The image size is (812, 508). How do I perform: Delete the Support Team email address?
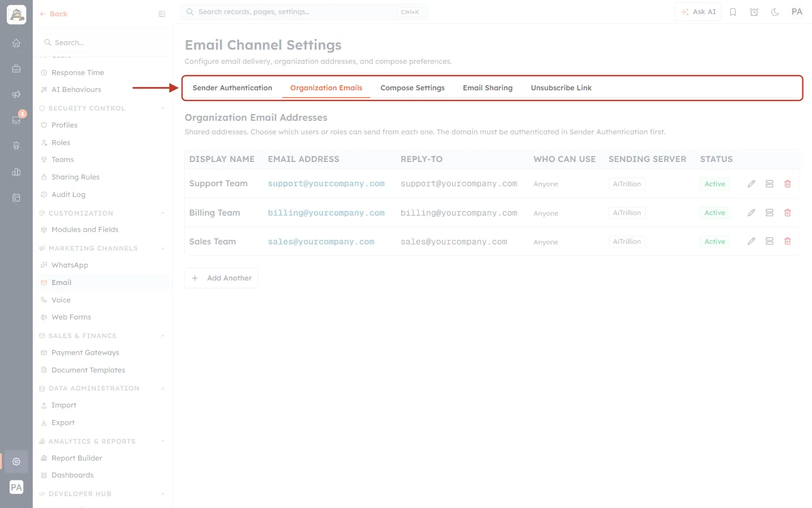click(x=788, y=184)
